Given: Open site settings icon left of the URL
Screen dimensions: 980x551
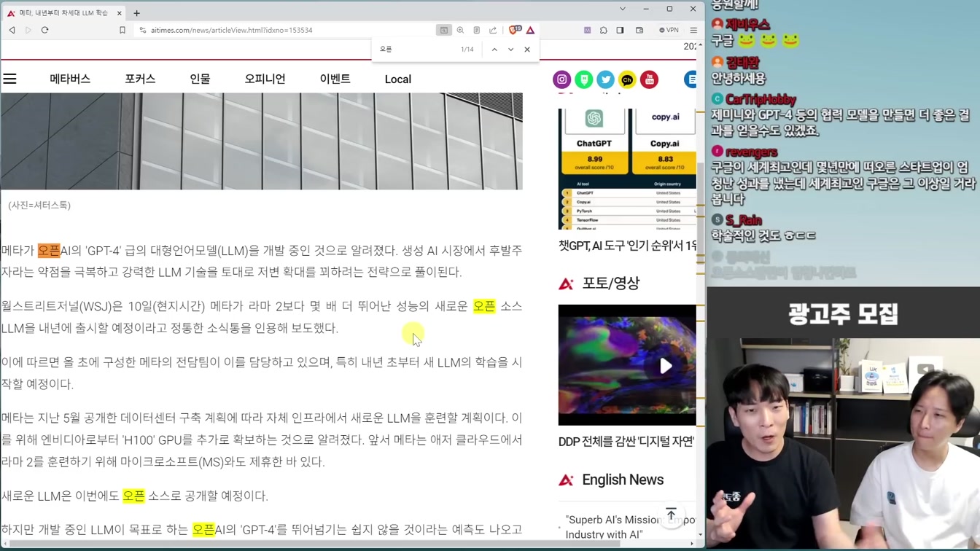Looking at the screenshot, I should click(x=143, y=30).
